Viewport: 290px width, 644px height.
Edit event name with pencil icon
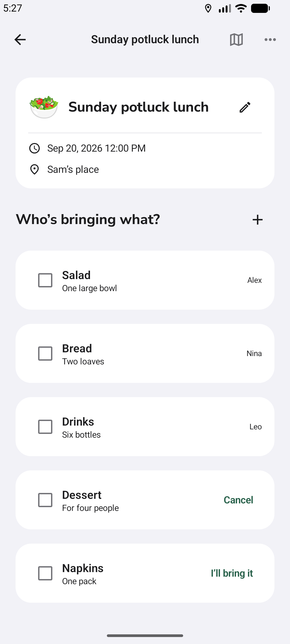tap(245, 107)
